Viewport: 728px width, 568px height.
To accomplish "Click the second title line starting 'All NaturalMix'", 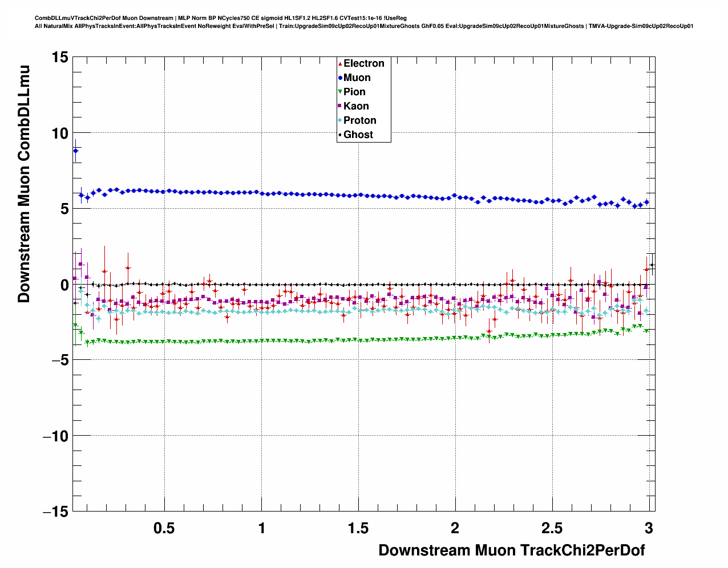I will click(x=363, y=26).
